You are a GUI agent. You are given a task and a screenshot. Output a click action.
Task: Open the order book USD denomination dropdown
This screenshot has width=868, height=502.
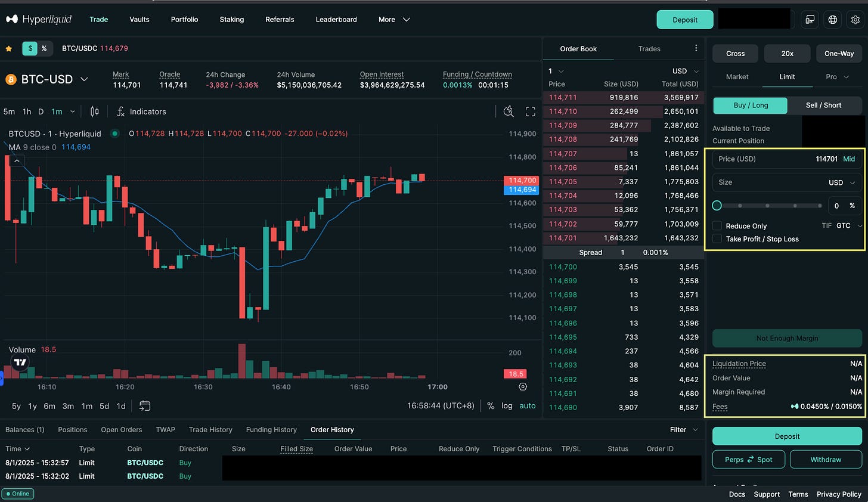686,71
